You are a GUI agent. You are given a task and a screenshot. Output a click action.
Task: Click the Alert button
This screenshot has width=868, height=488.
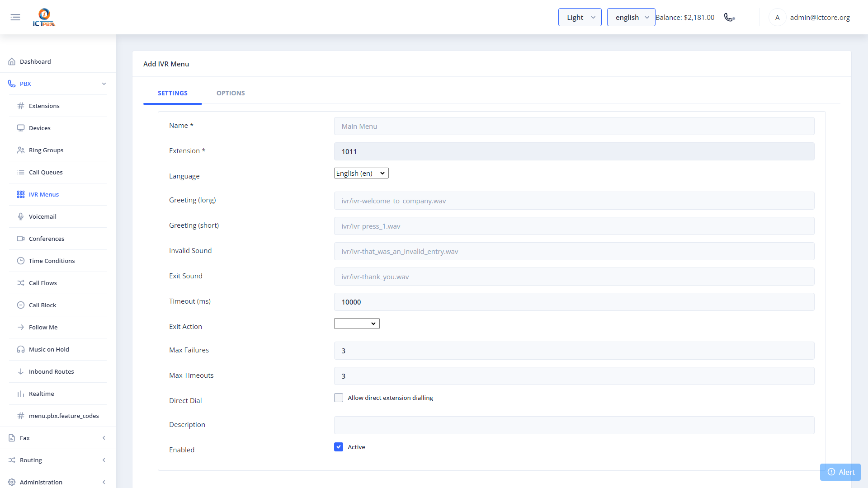pyautogui.click(x=840, y=472)
